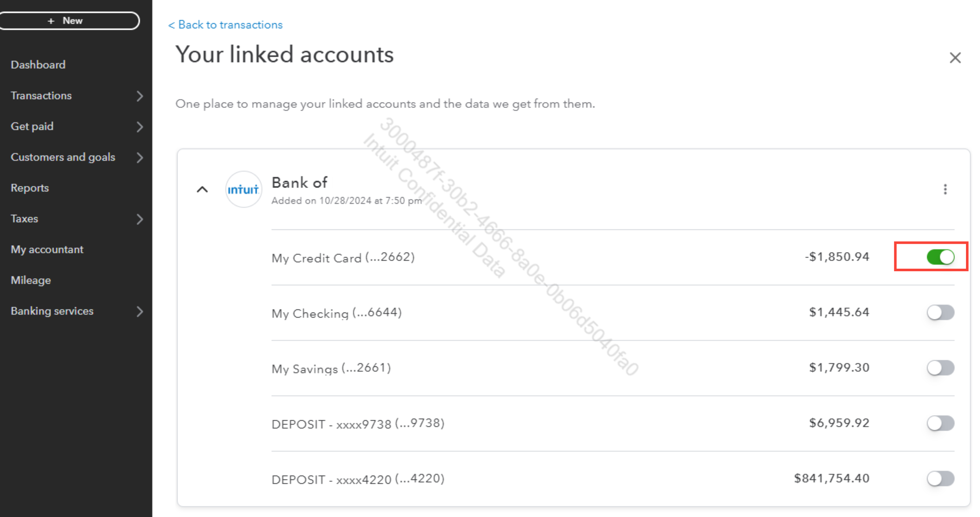This screenshot has width=980, height=517.
Task: Expand the Taxes submenu chevron
Action: [x=140, y=219]
